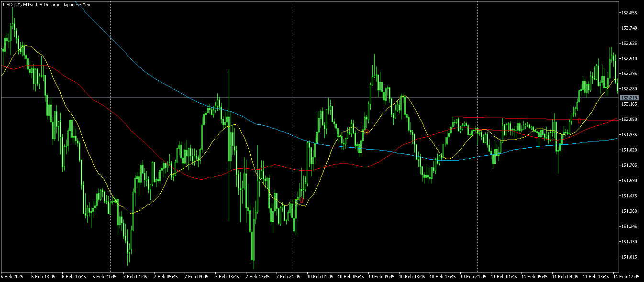Click price scale value 152.280
This screenshot has height=282, width=644.
(x=628, y=89)
